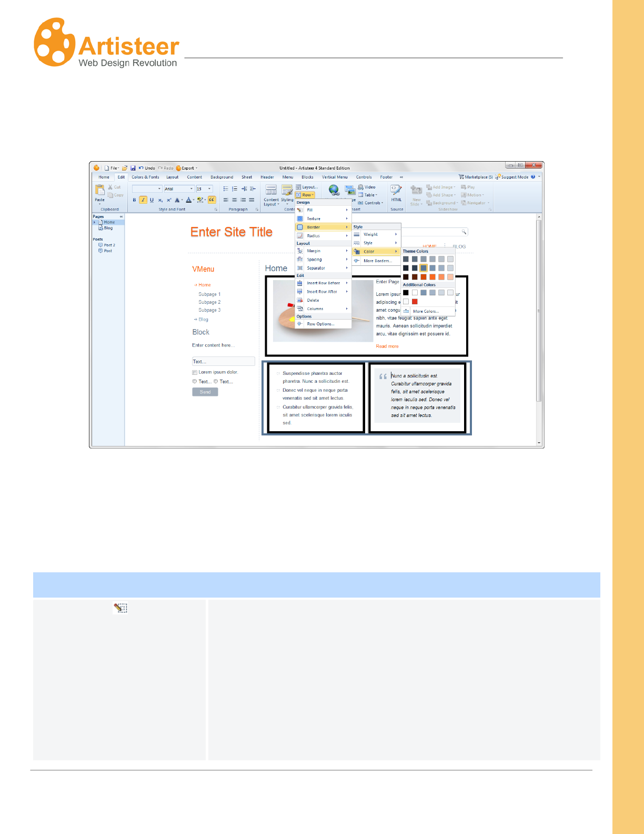Viewport: 644px width, 834px height.
Task: Open the Export dropdown
Action: (187, 168)
